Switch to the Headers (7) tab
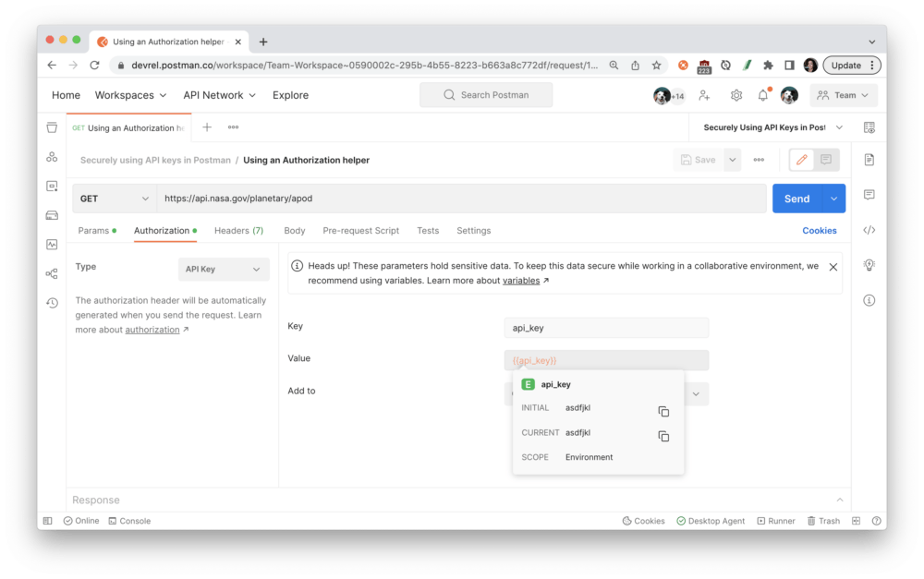This screenshot has height=579, width=924. [238, 230]
